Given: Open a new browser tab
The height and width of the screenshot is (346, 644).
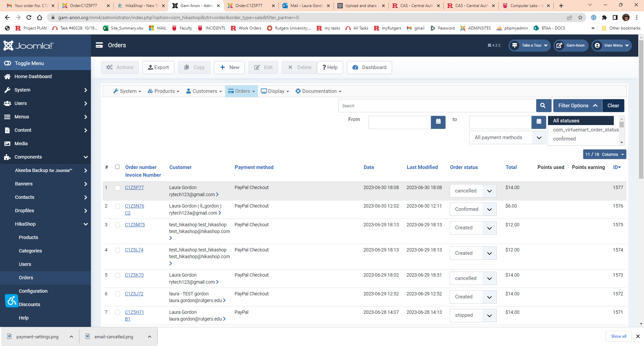Looking at the screenshot, I should tap(561, 6).
